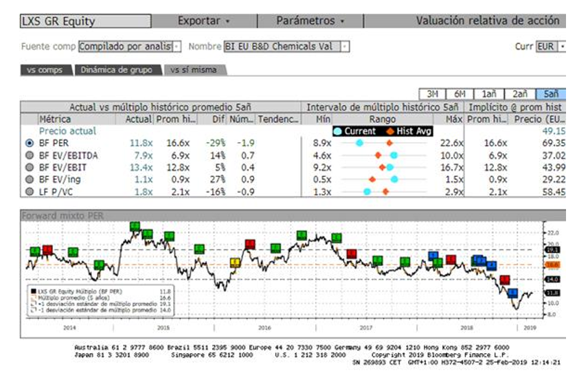Select the 1añ time range button
Image resolution: width=588 pixels, height=384 pixels.
pos(489,93)
